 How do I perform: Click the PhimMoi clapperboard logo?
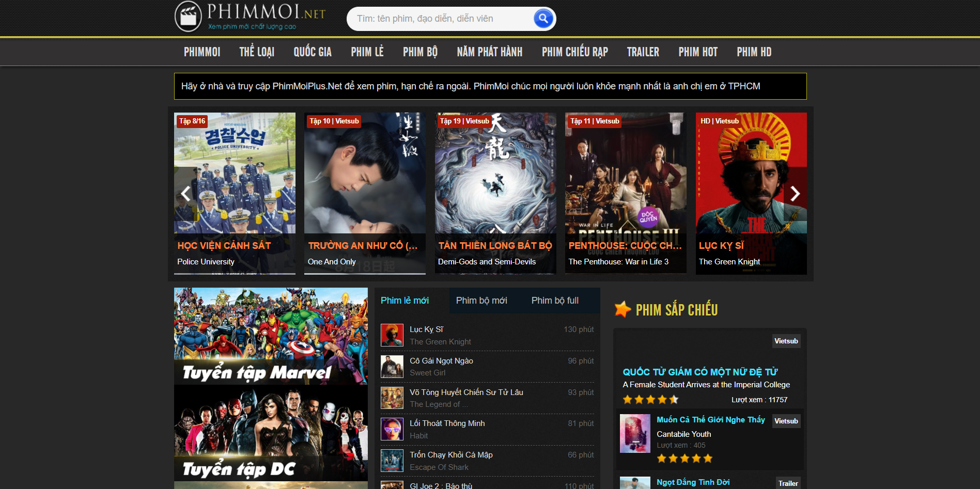(189, 17)
